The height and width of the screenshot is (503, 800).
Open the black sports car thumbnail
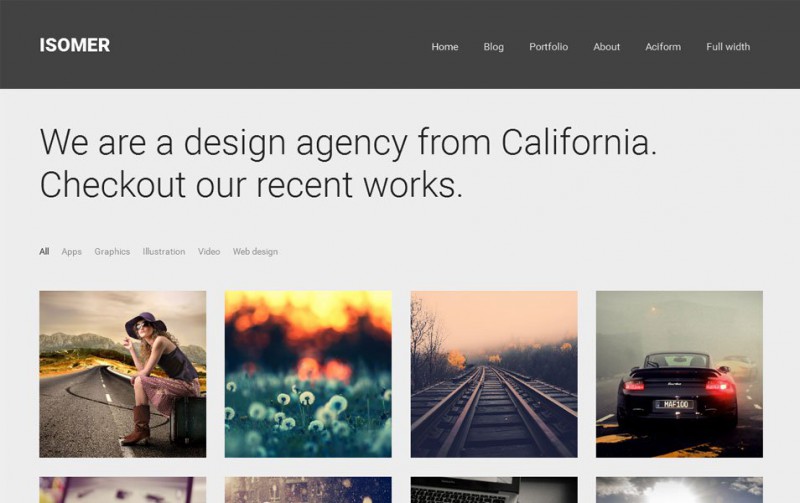680,374
